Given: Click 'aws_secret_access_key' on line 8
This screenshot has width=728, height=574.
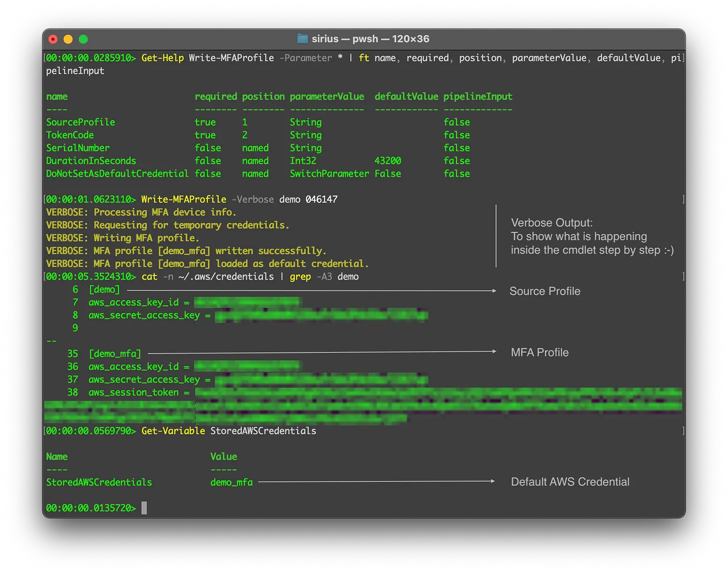Looking at the screenshot, I should [144, 315].
